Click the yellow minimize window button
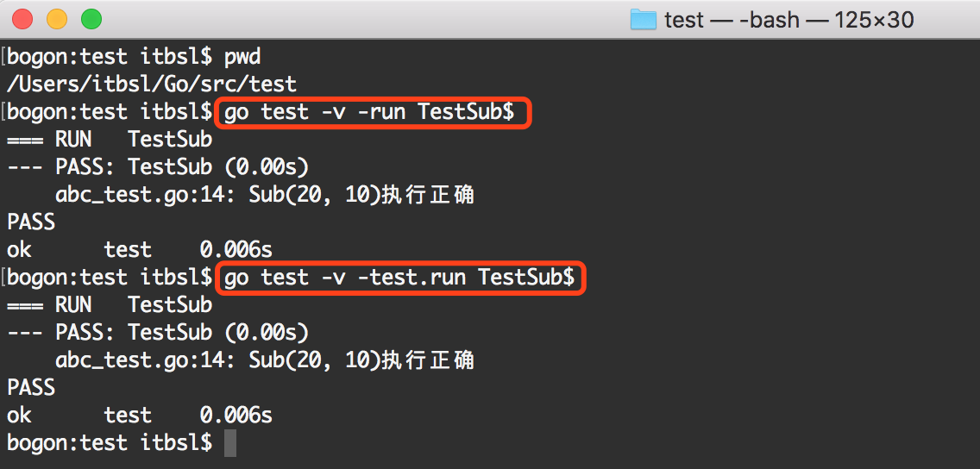Screen dimensions: 980x469 [57, 19]
